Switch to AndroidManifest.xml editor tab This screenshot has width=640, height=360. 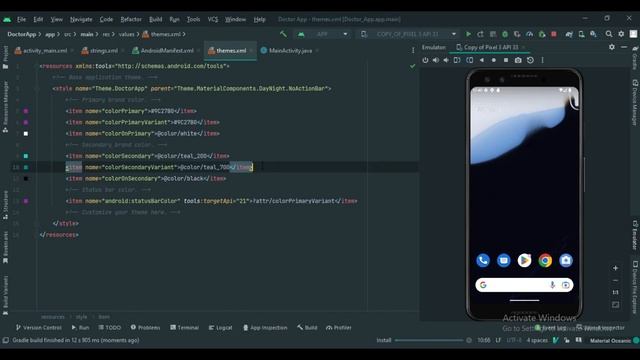tap(167, 51)
